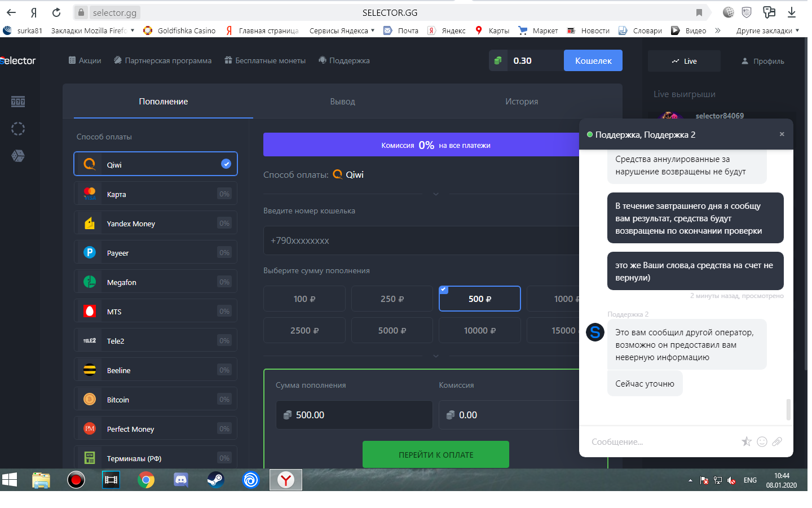Open the slots icon in left sidebar

point(18,102)
